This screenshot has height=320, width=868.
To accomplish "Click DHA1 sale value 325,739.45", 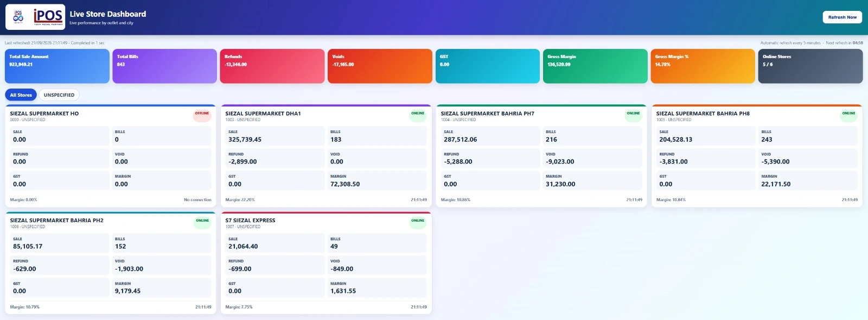I will [x=245, y=140].
